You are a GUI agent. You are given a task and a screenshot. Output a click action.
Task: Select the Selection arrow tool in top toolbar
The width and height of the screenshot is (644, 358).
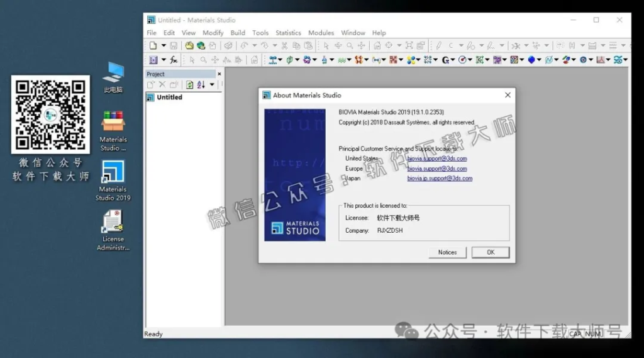(x=326, y=46)
